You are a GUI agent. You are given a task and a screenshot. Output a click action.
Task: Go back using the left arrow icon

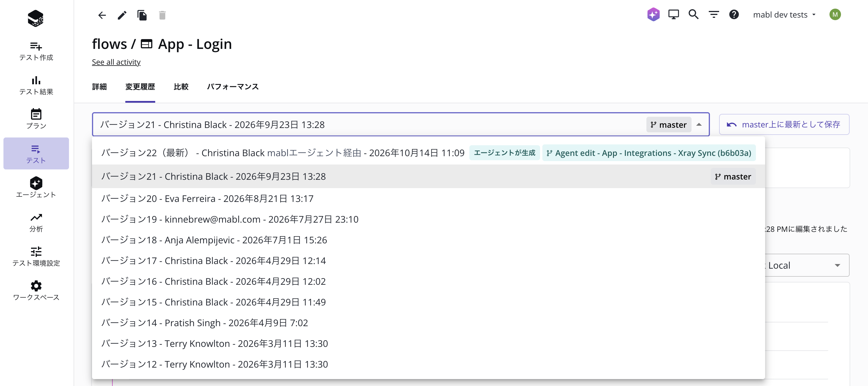point(102,15)
